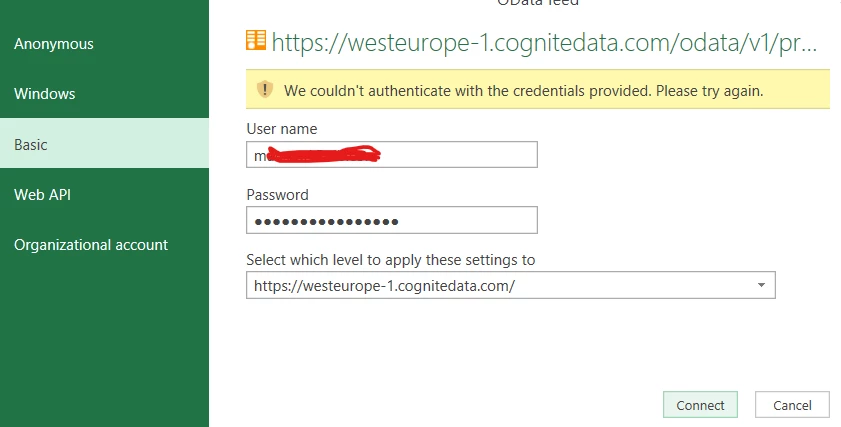The width and height of the screenshot is (841, 427).
Task: Click the 'Select which level' label
Action: (391, 260)
